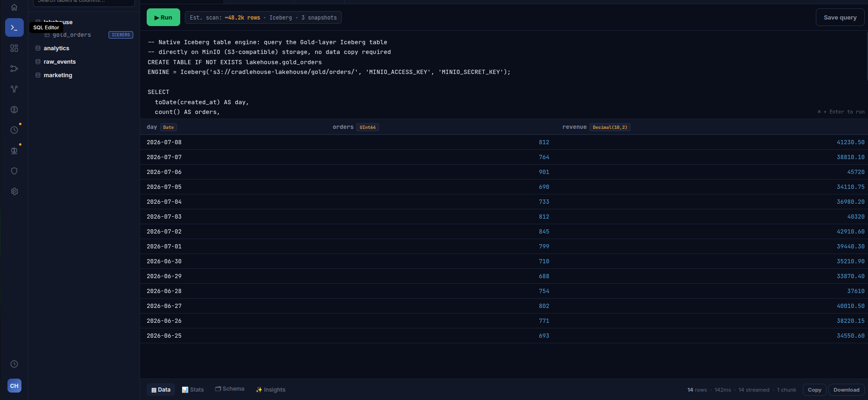Open the history clock icon above the avatar
Viewport: 868px width, 400px height.
tap(14, 364)
